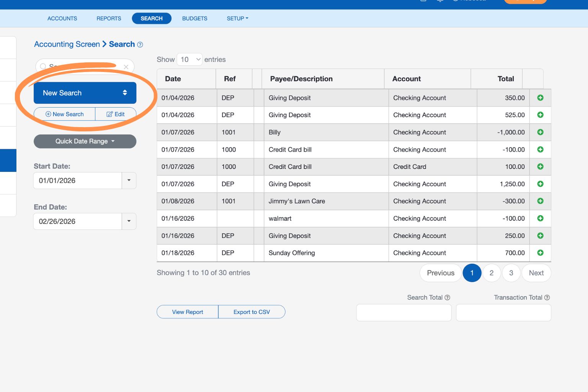Click the Start Date field 01/01/2026
This screenshot has width=588, height=392.
(x=78, y=180)
